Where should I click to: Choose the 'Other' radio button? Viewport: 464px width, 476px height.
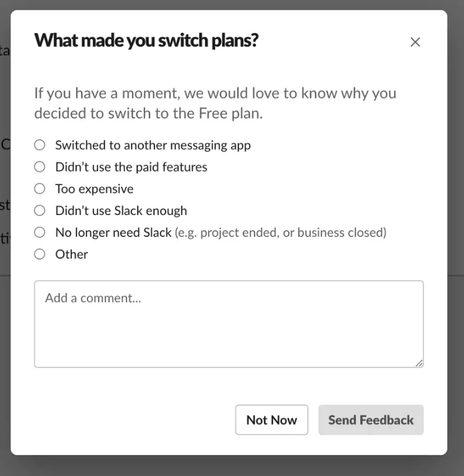tap(40, 254)
